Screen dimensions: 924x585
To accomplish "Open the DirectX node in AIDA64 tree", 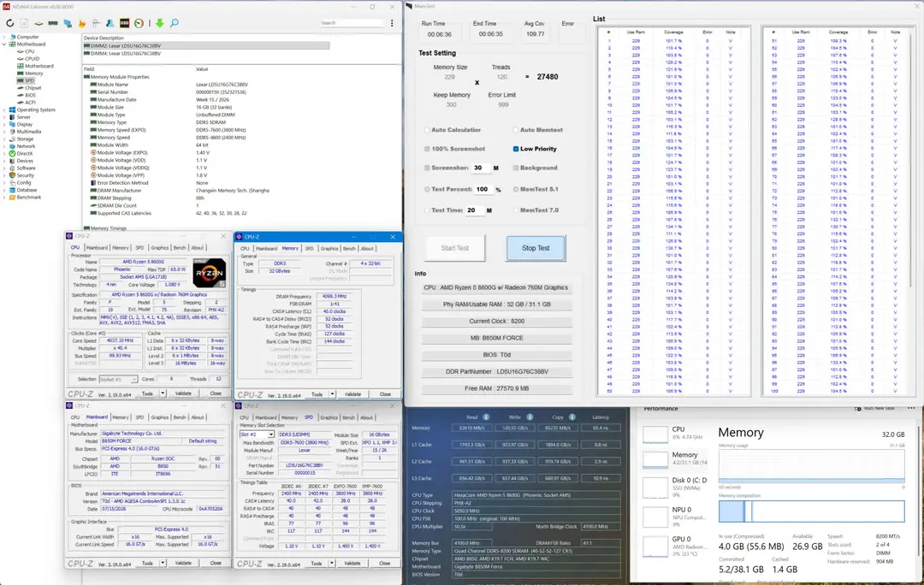I will click(25, 153).
